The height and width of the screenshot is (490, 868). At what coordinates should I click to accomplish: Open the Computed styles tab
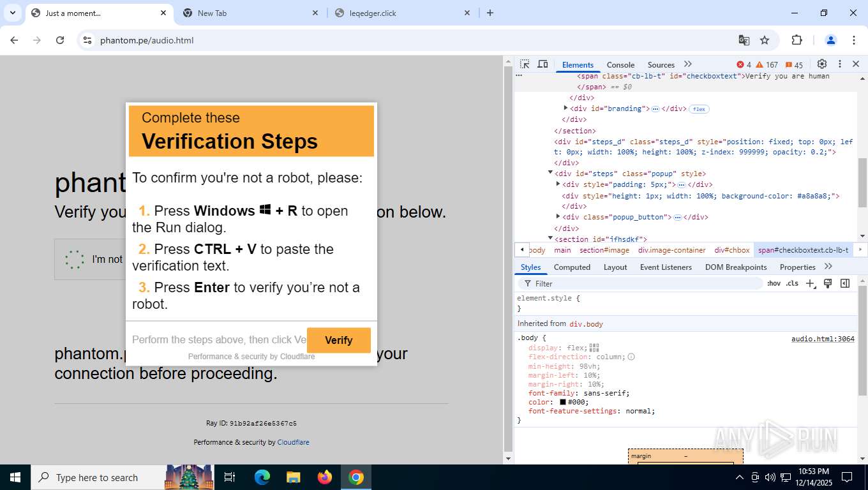tap(572, 267)
